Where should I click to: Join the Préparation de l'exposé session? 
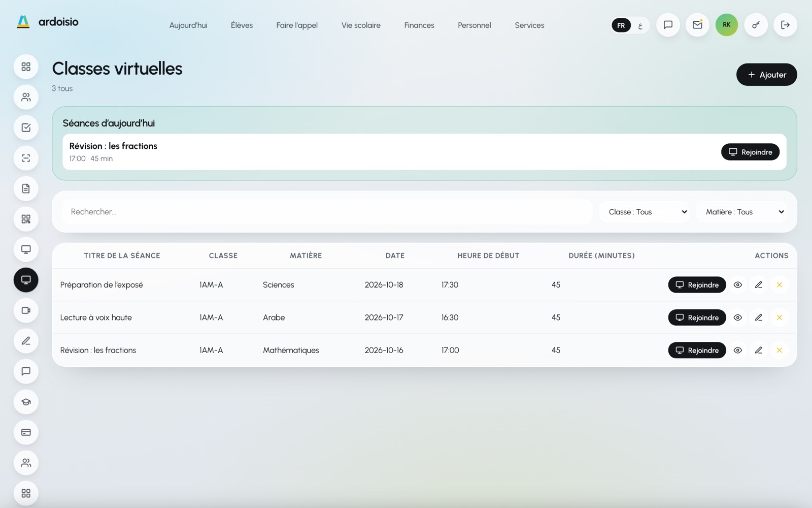[697, 285]
